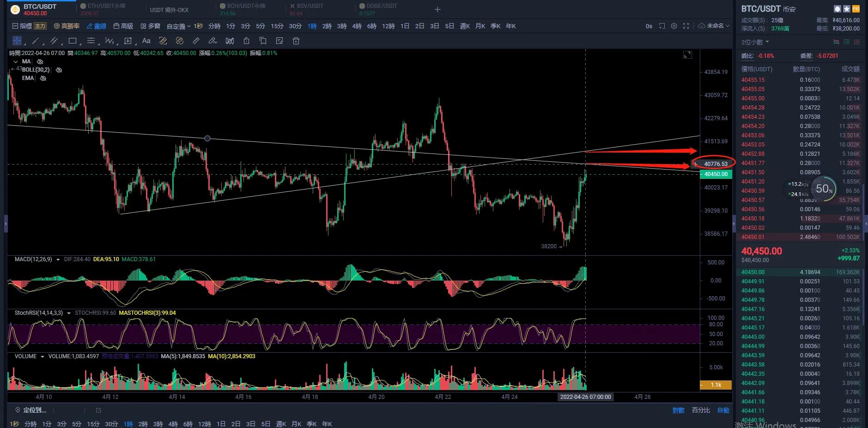Select the price range measure tool
868x428 pixels.
(x=128, y=41)
